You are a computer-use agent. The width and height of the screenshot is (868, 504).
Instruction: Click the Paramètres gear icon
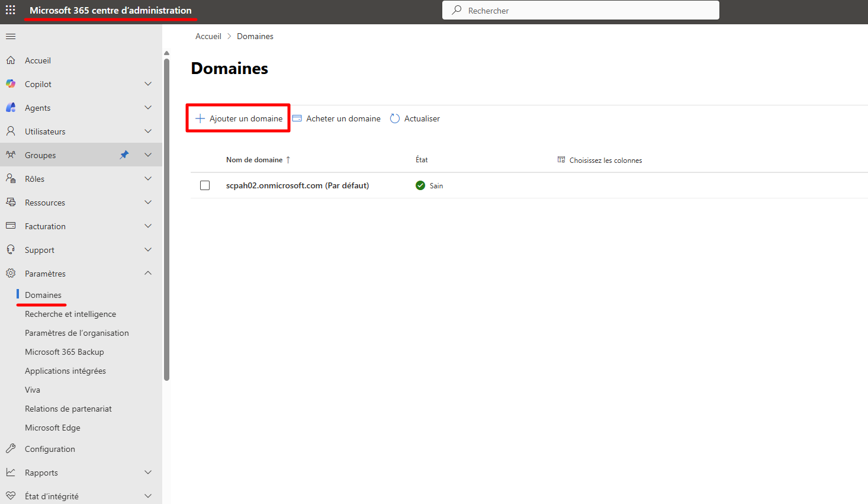coord(11,274)
